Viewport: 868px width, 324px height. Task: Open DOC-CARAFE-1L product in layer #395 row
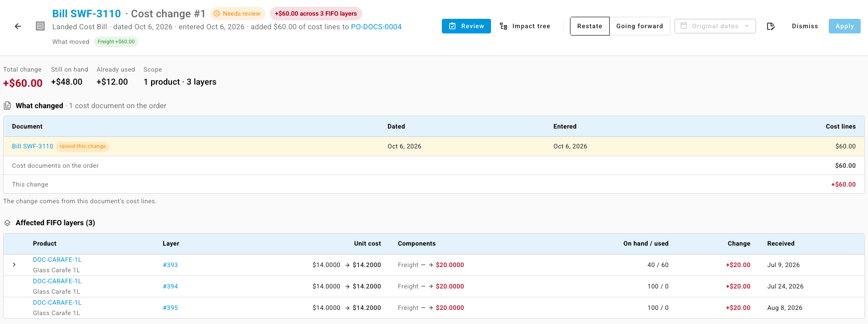(x=58, y=303)
